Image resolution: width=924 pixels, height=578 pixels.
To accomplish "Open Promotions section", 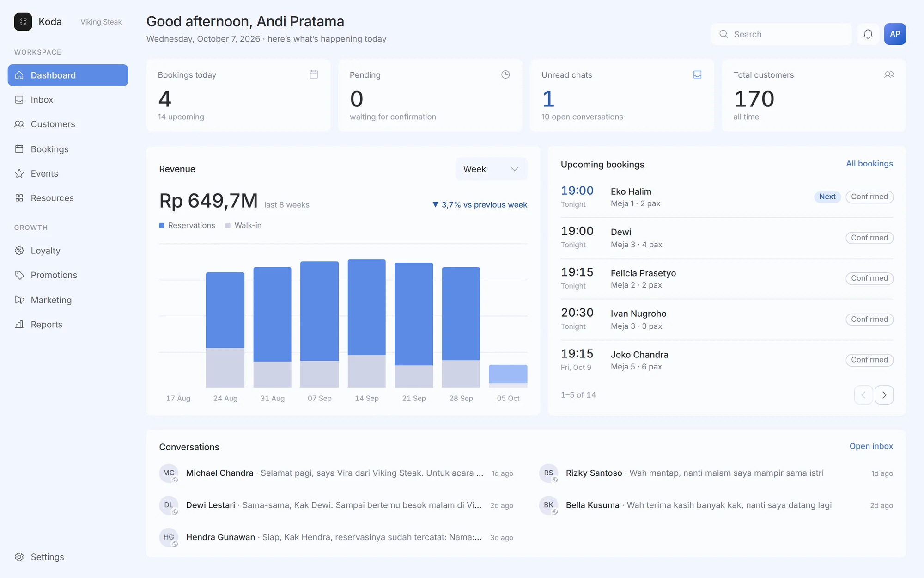I will click(x=68, y=275).
